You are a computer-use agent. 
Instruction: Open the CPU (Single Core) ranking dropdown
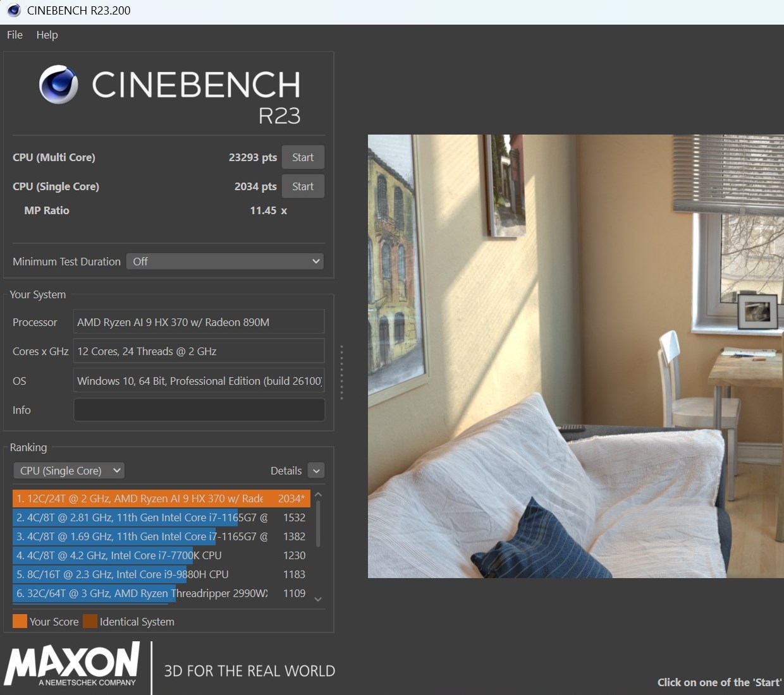69,471
